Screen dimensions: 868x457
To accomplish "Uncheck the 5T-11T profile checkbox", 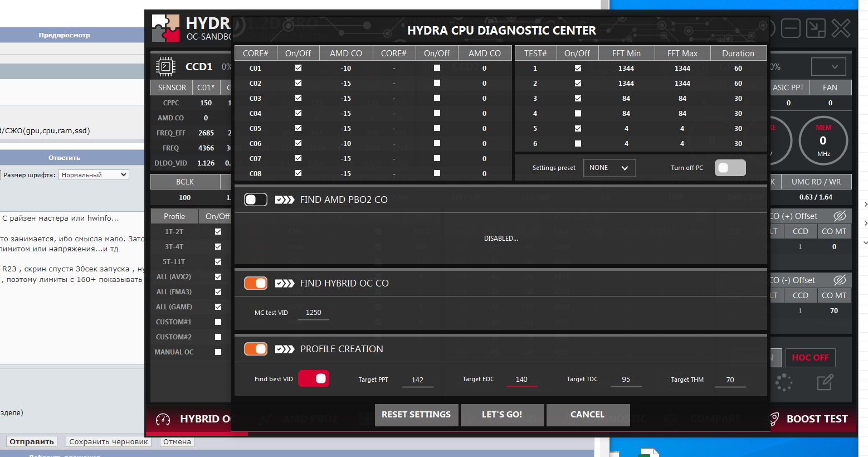I will pyautogui.click(x=218, y=261).
